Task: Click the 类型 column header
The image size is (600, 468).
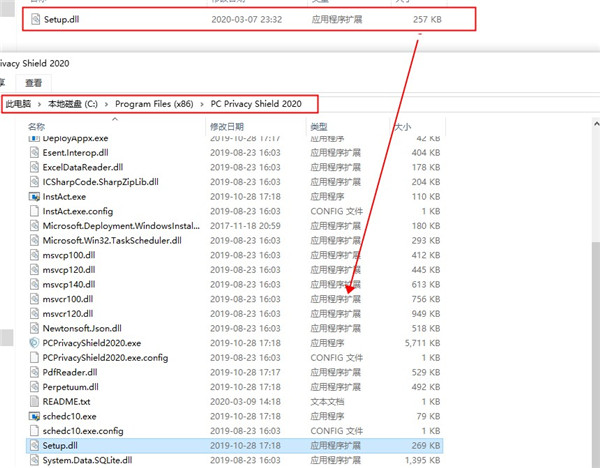Action: point(319,128)
